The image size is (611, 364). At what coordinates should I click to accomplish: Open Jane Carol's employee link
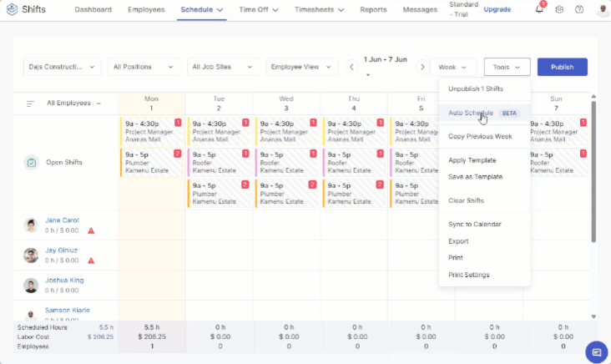tap(62, 220)
